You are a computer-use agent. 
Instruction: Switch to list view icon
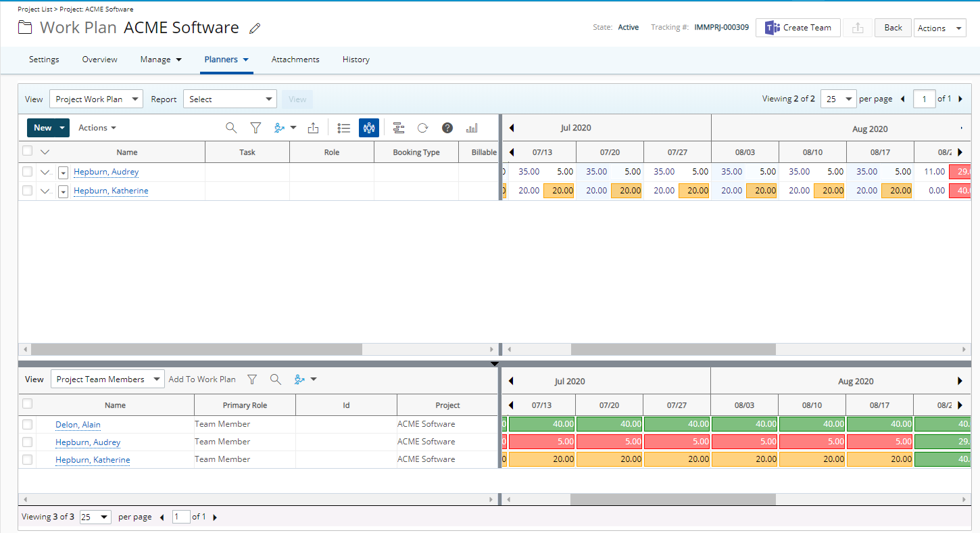[x=343, y=128]
